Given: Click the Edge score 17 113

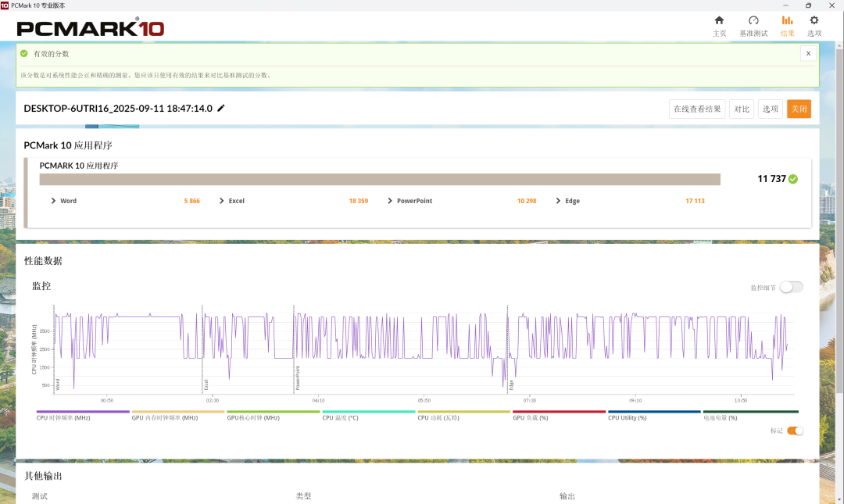Looking at the screenshot, I should [x=695, y=201].
